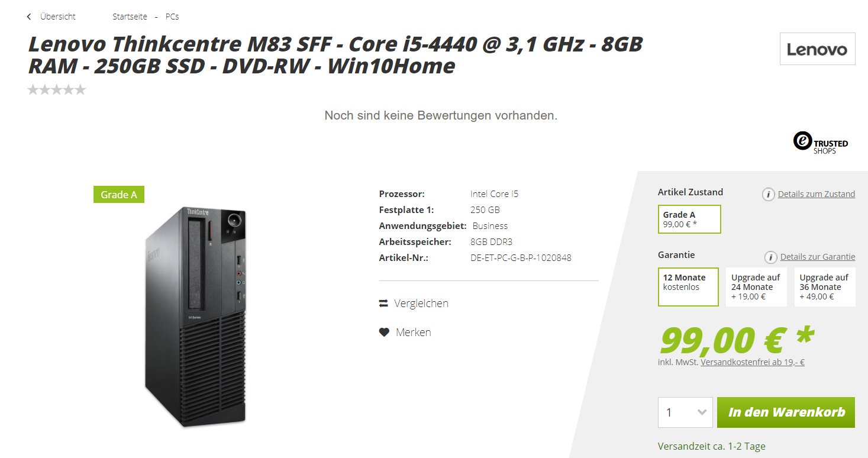Image resolution: width=868 pixels, height=458 pixels.
Task: Choose the Upgrade auf 36 Monate warranty
Action: (824, 287)
